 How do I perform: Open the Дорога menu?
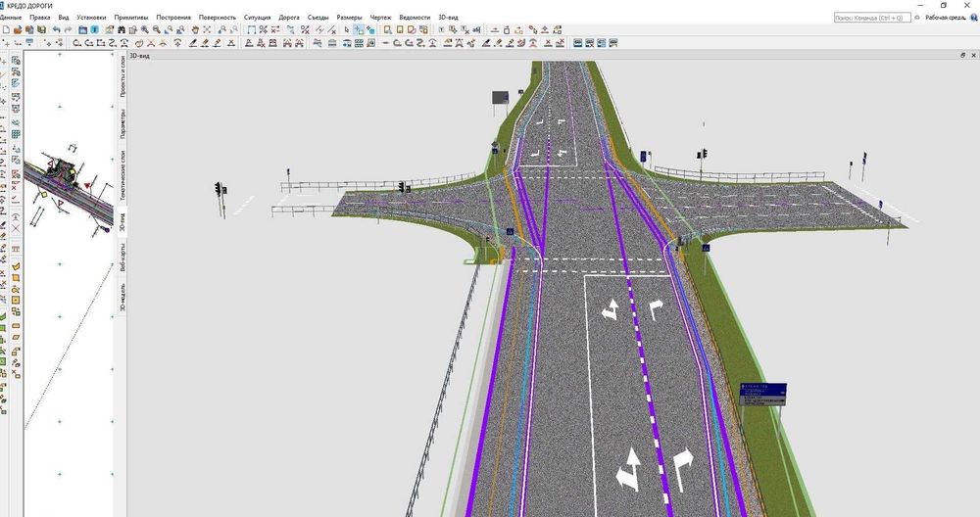[289, 18]
